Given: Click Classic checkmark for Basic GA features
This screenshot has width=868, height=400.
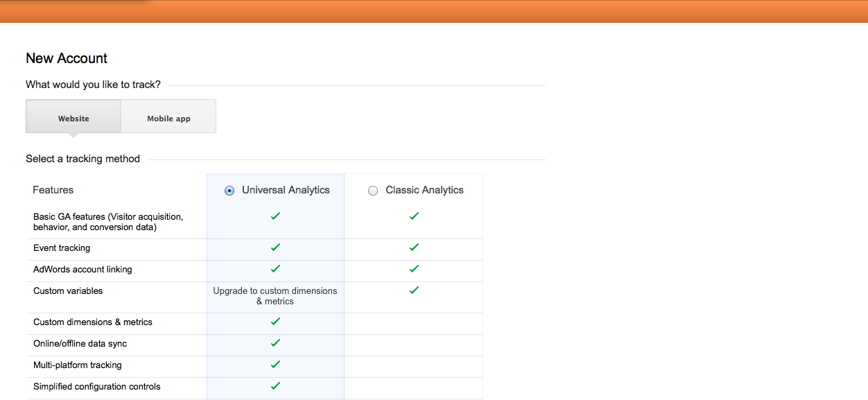Looking at the screenshot, I should tap(414, 216).
